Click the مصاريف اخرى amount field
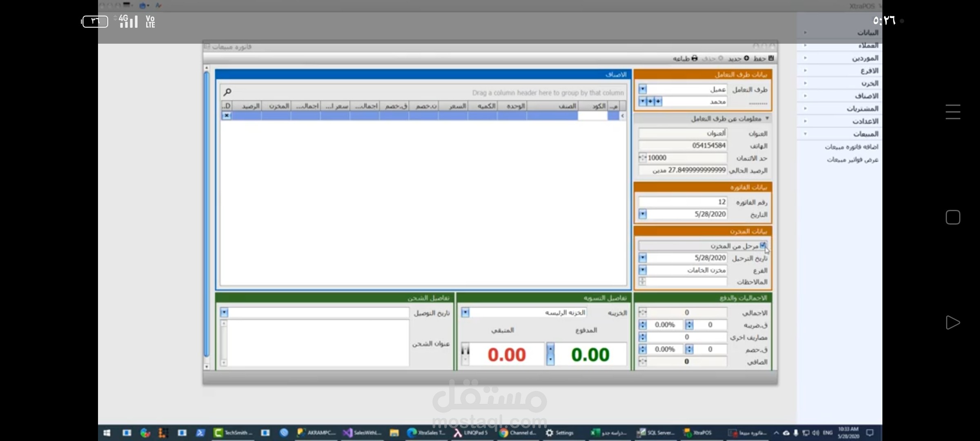 686,337
